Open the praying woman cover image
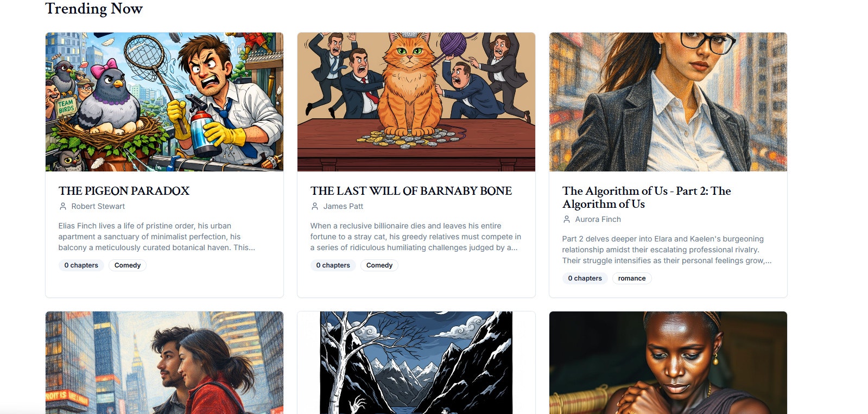This screenshot has height=414, width=868. coord(668,362)
